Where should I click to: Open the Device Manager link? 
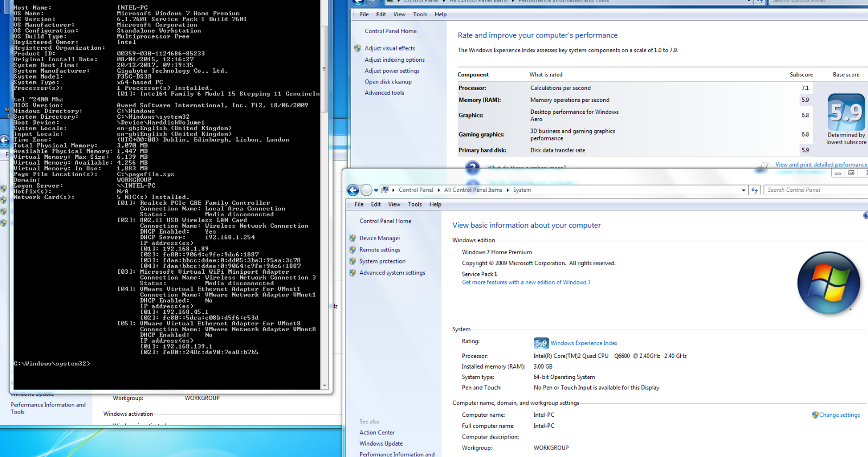(380, 239)
